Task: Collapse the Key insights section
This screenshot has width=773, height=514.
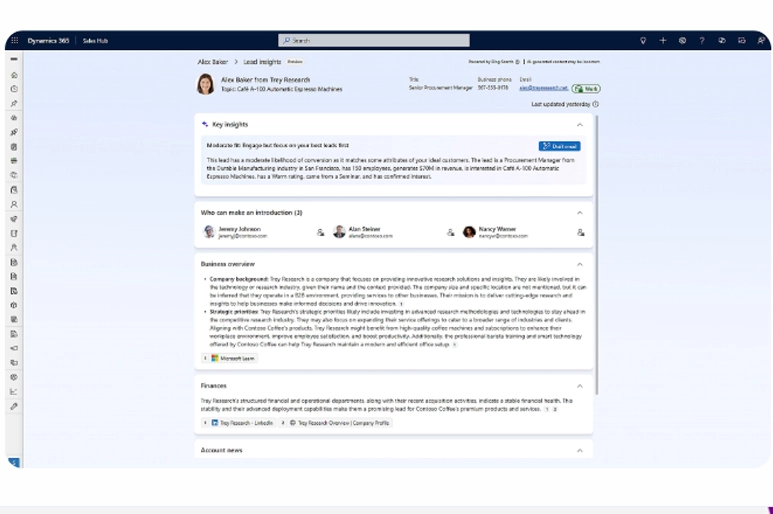Action: (x=580, y=125)
